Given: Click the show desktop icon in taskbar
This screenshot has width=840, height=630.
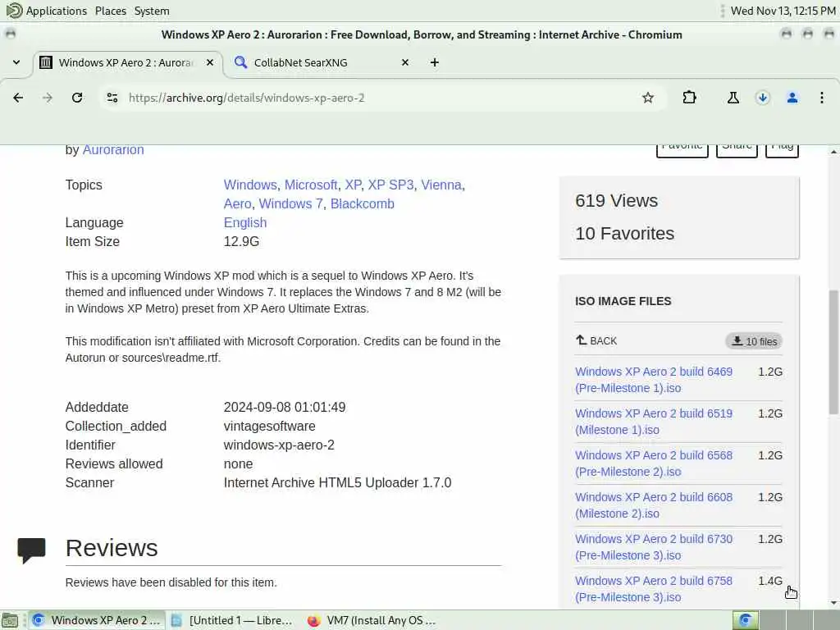Looking at the screenshot, I should pyautogui.click(x=10, y=620).
